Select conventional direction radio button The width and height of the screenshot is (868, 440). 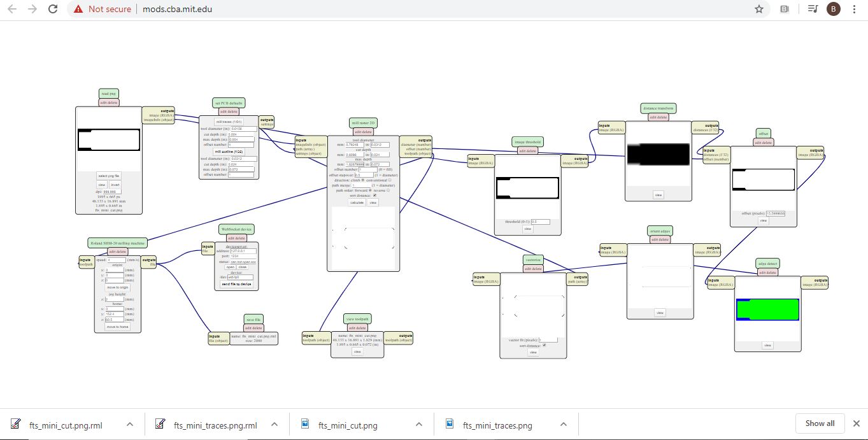(x=390, y=180)
